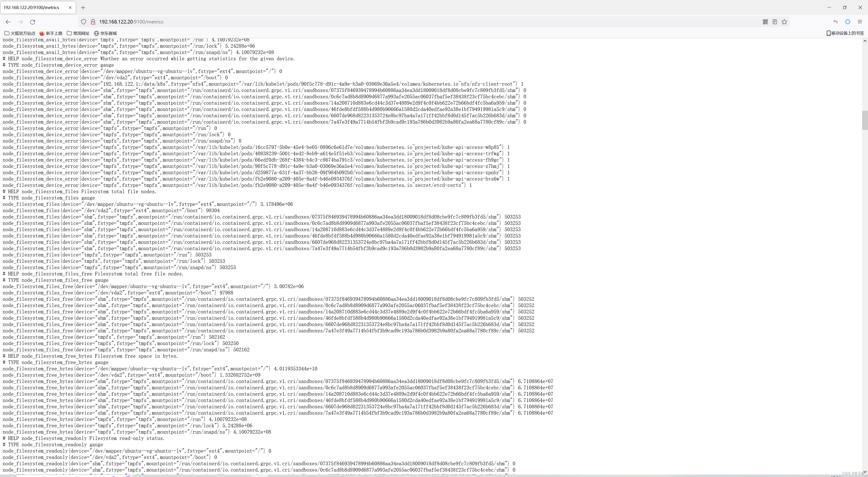Click "# HELP node_filesystem_free_bytes" comment line
868x477 pixels.
[x=90, y=356]
